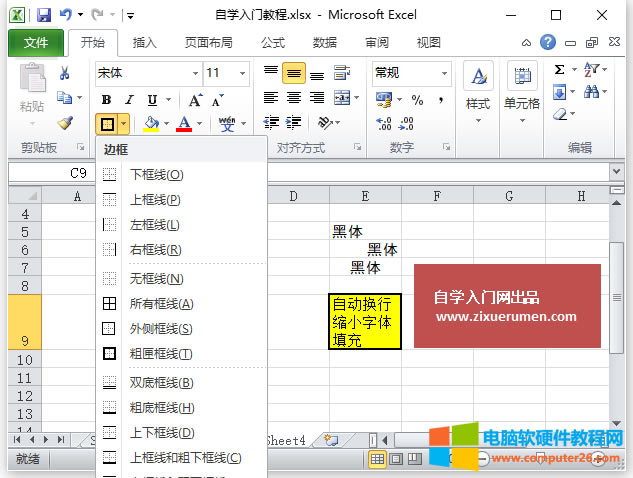Click the Save icon in quick access toolbar

coord(44,15)
